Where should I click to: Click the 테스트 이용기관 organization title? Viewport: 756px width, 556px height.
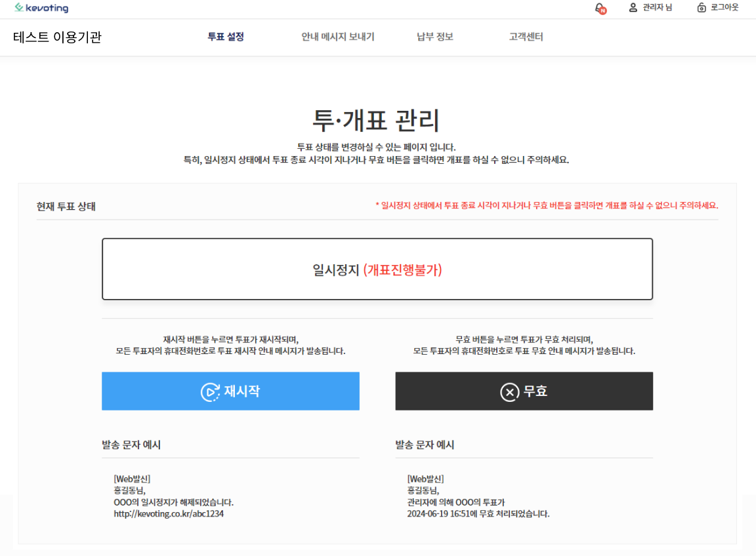tap(57, 37)
